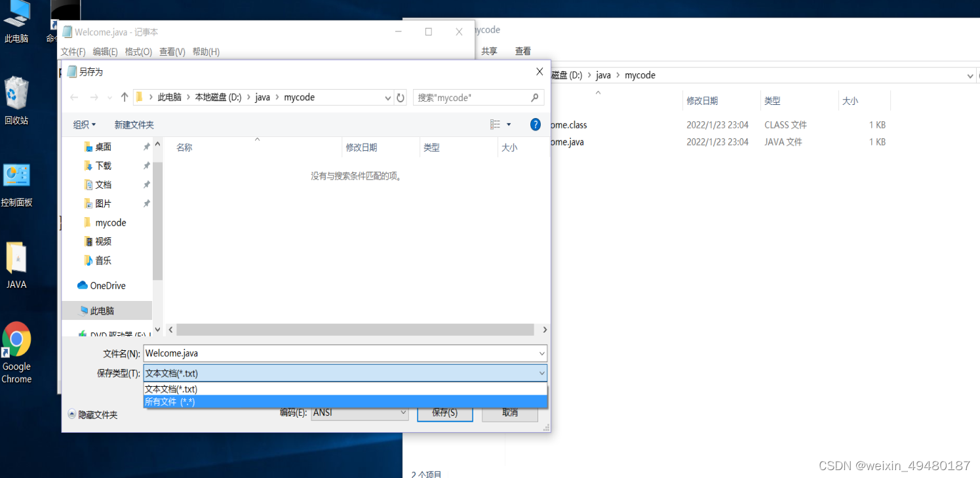Click the up-one-level arrow in the dialog
Image resolution: width=980 pixels, height=478 pixels.
(x=125, y=96)
